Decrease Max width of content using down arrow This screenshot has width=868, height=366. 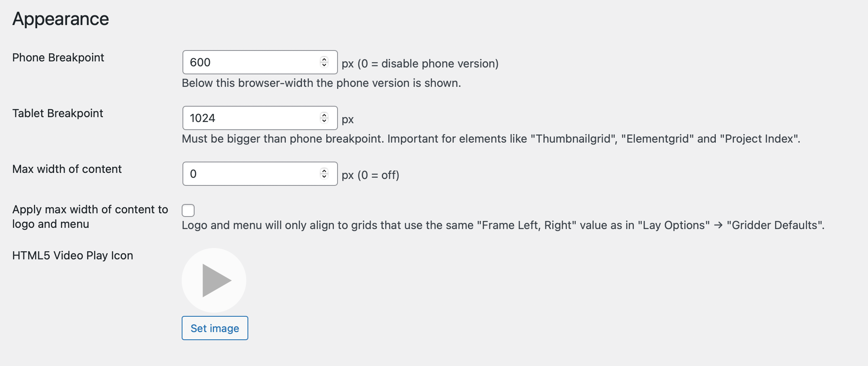324,177
